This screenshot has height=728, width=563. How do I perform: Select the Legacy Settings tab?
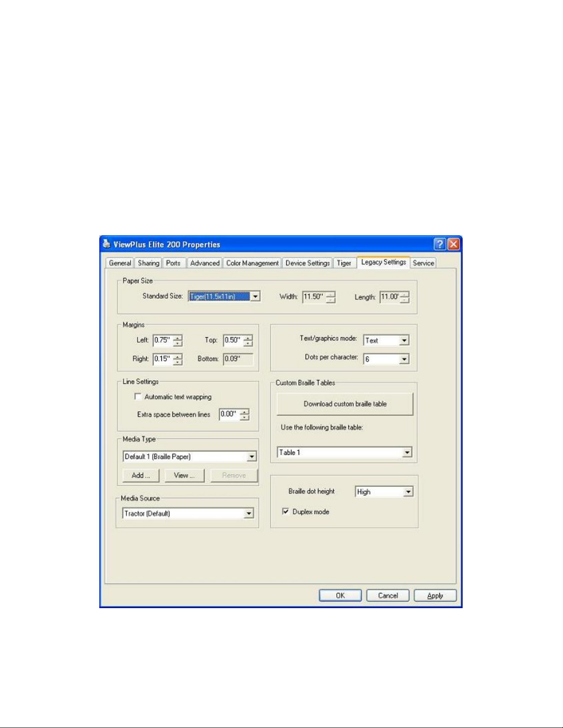[x=383, y=262]
